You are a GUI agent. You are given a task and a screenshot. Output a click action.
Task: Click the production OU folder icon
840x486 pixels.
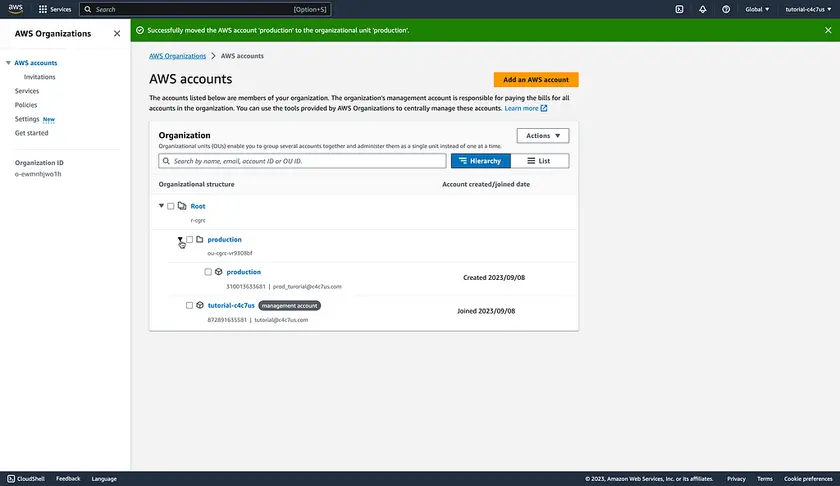pyautogui.click(x=200, y=240)
